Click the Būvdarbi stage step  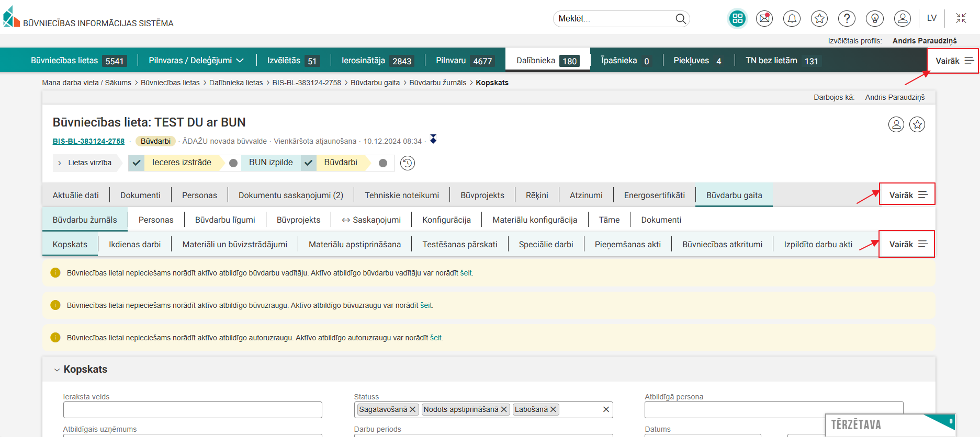coord(340,163)
